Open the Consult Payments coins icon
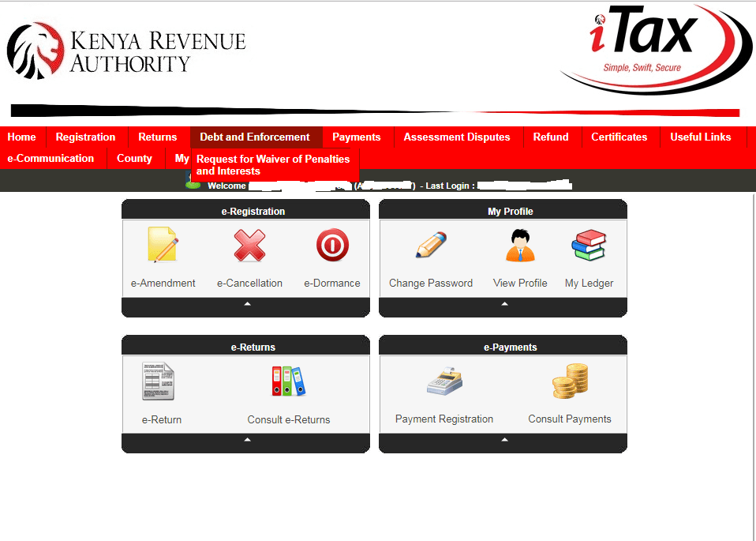The image size is (756, 541). pyautogui.click(x=570, y=381)
